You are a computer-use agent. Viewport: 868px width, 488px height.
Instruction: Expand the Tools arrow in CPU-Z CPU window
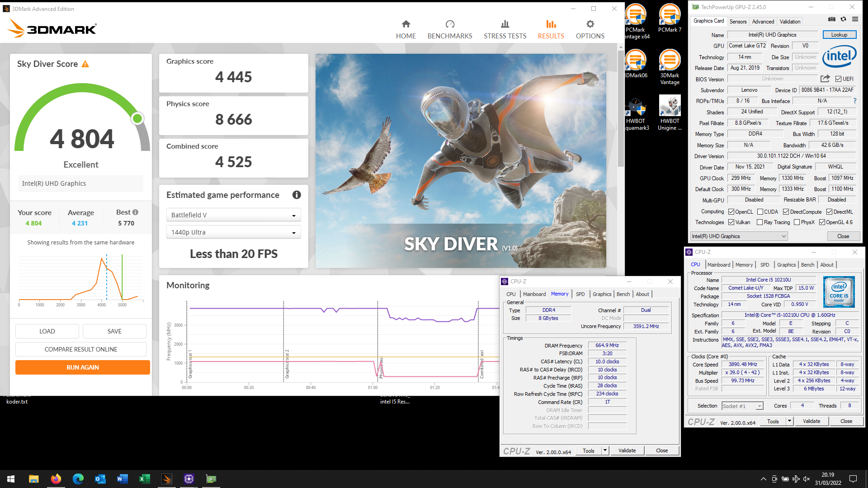tap(789, 421)
